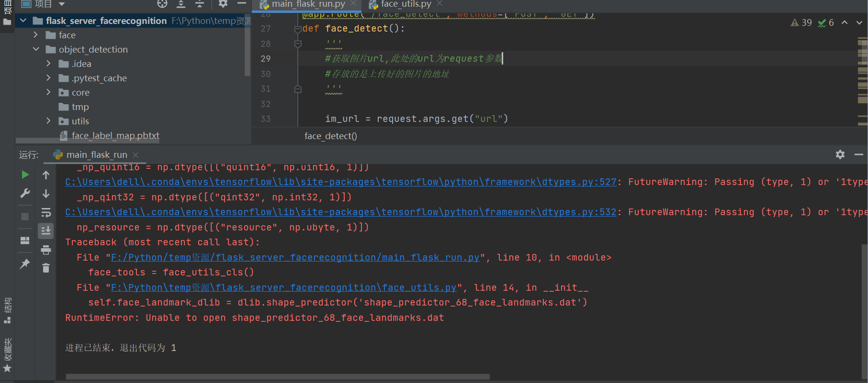Collapse the object_detection folder
This screenshot has height=383, width=868.
[36, 49]
